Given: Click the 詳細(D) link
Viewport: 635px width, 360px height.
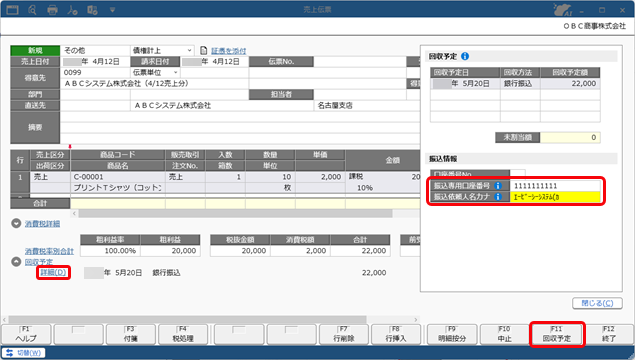Looking at the screenshot, I should point(53,273).
